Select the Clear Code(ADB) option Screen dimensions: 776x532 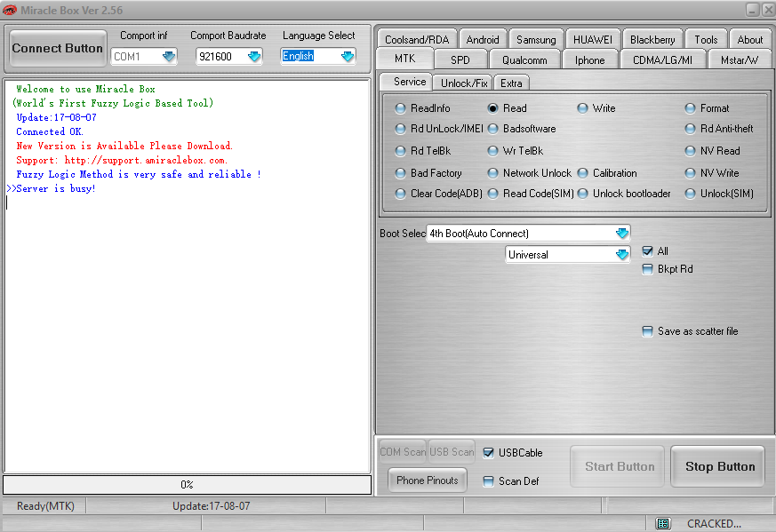coord(438,194)
